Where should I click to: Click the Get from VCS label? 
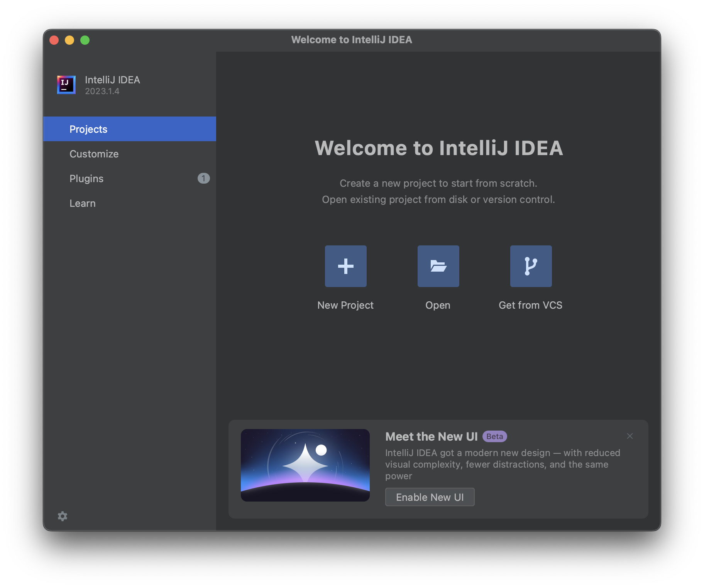click(x=530, y=305)
